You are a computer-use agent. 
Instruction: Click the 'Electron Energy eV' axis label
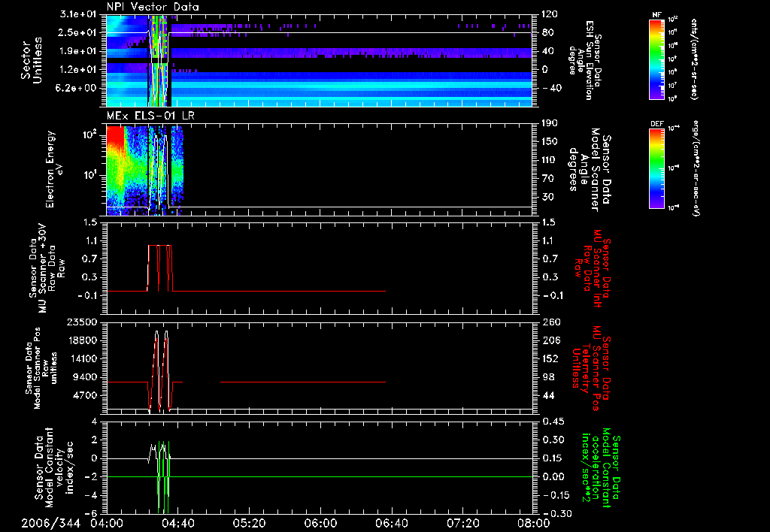click(x=54, y=169)
